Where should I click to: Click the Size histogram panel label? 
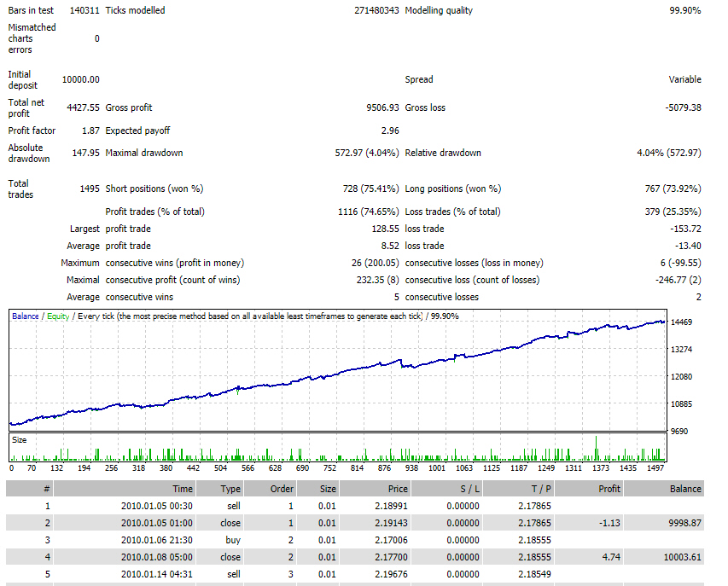[19, 440]
